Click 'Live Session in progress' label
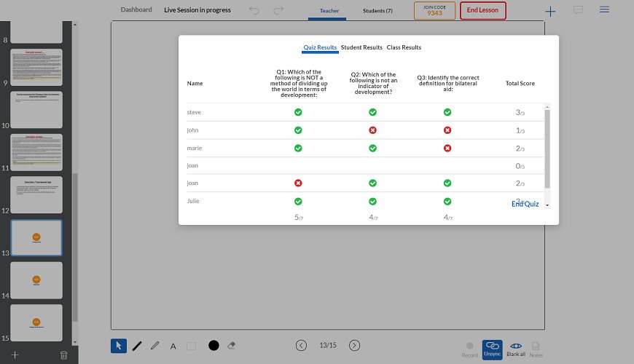Viewport: 634px width, 364px height. click(197, 10)
